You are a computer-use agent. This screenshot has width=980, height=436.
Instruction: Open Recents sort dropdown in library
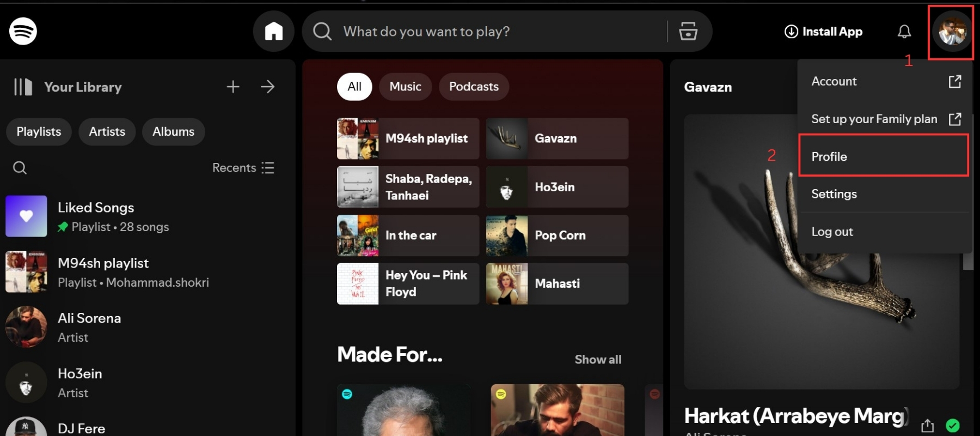click(x=243, y=167)
